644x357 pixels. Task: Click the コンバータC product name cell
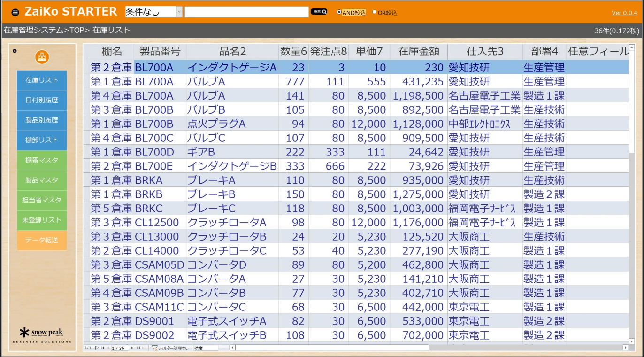click(x=232, y=307)
